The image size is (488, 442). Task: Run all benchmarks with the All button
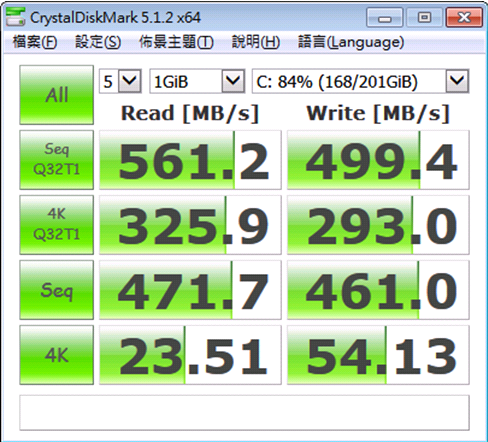pos(56,95)
